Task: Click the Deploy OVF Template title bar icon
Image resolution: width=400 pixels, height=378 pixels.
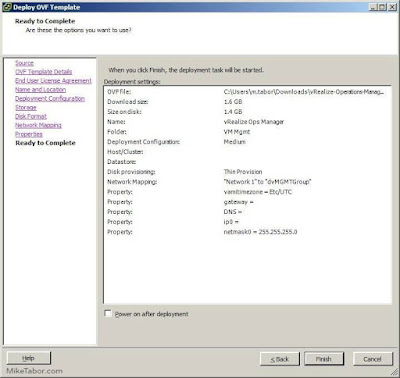Action: 7,7
